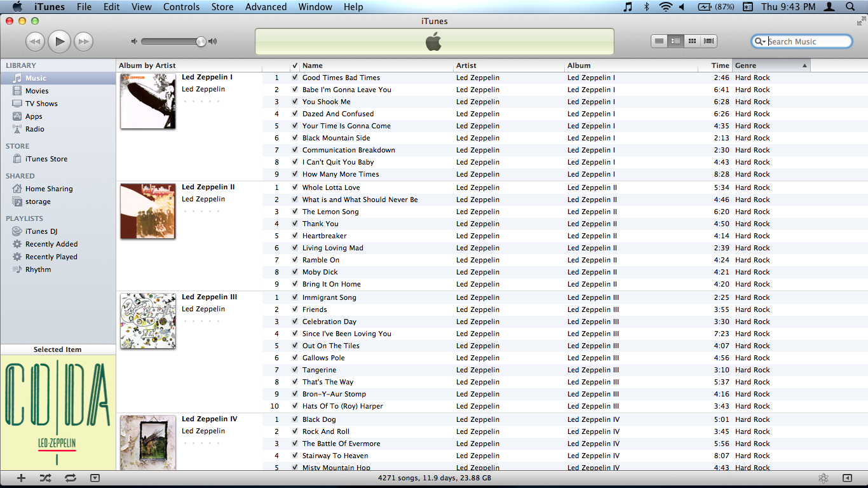
Task: Sort by the Artist column header
Action: (x=510, y=65)
